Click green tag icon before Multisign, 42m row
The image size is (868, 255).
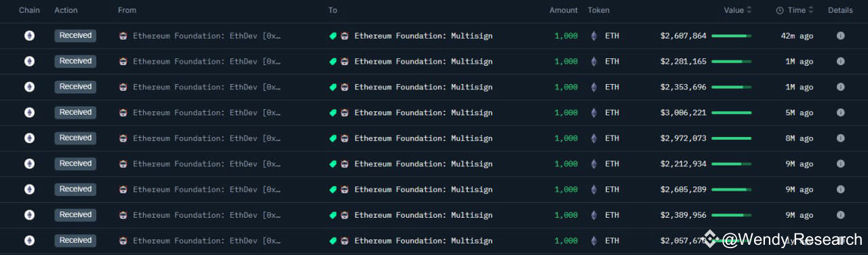pyautogui.click(x=333, y=36)
